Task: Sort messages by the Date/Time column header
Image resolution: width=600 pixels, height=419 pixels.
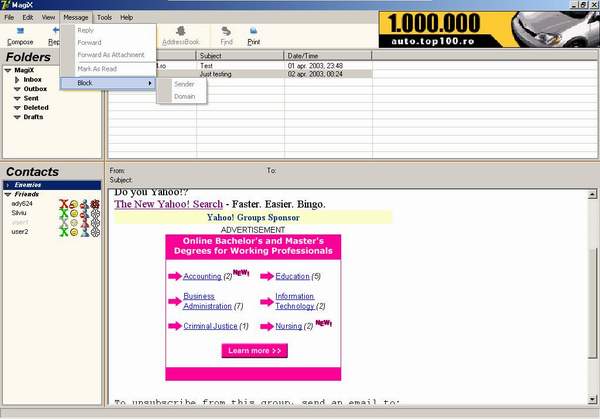Action: (328, 56)
